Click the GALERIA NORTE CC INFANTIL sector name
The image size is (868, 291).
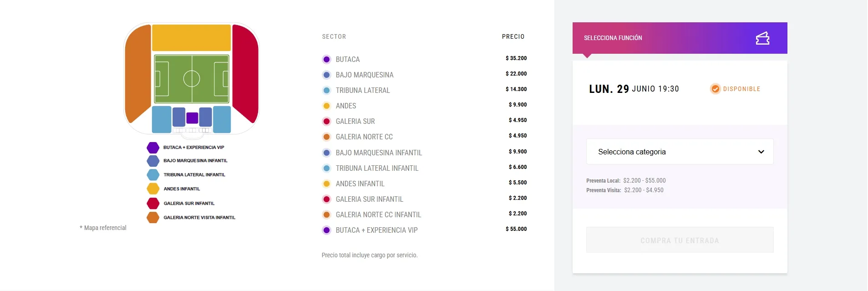[379, 214]
